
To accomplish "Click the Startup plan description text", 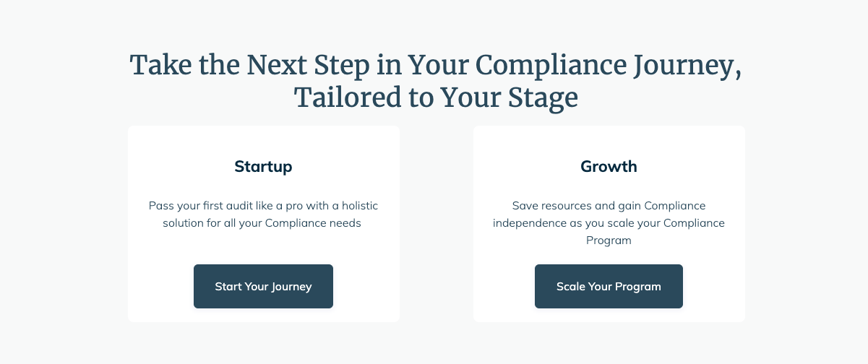I will (x=263, y=214).
